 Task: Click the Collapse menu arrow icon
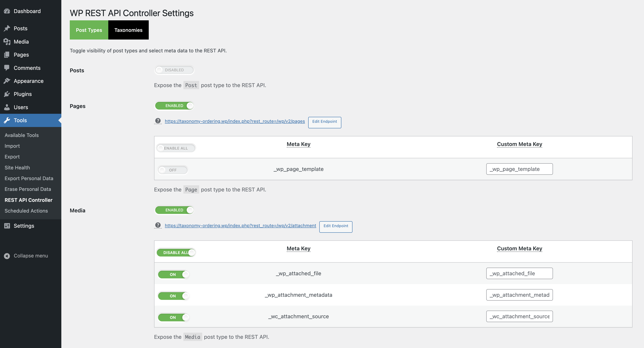click(x=7, y=256)
